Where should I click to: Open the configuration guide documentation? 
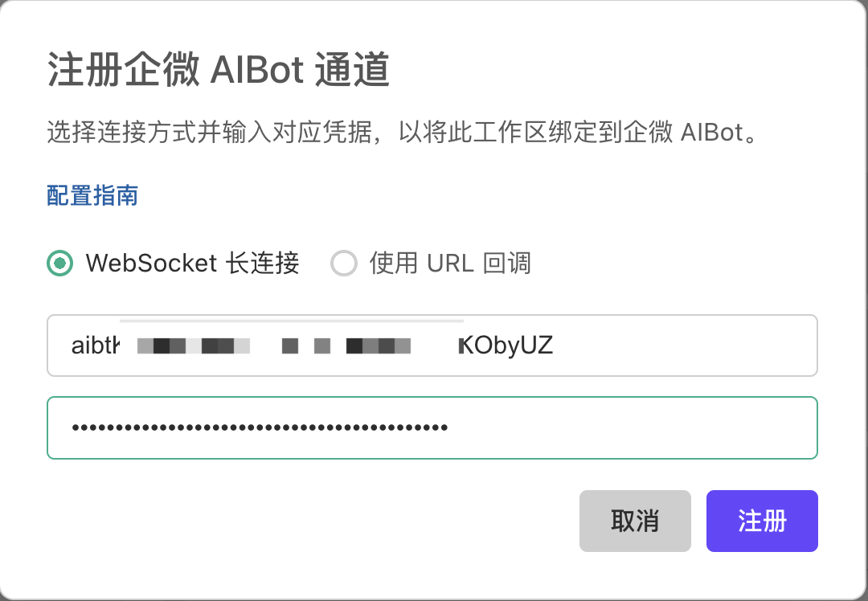coord(92,195)
